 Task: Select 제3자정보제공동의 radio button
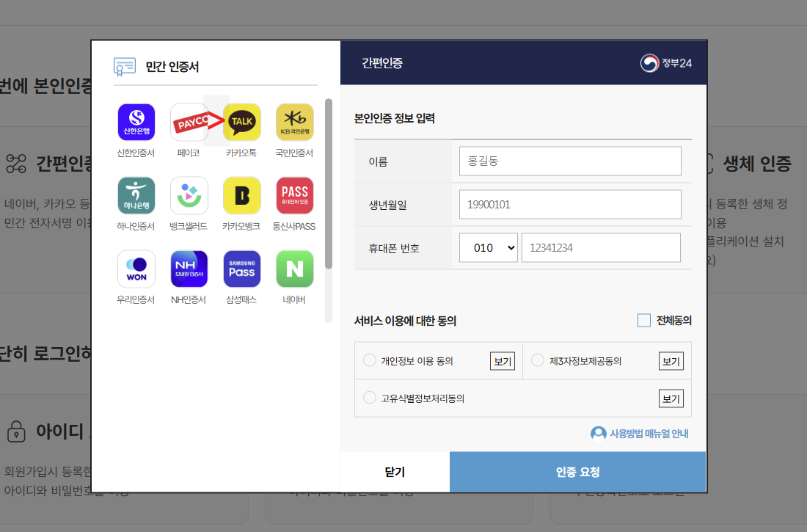tap(538, 360)
